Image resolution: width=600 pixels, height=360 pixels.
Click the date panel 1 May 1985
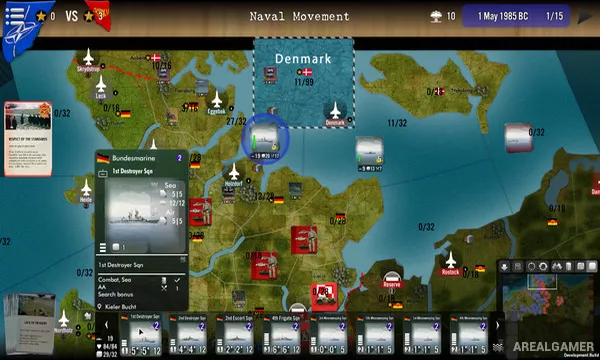tap(502, 16)
